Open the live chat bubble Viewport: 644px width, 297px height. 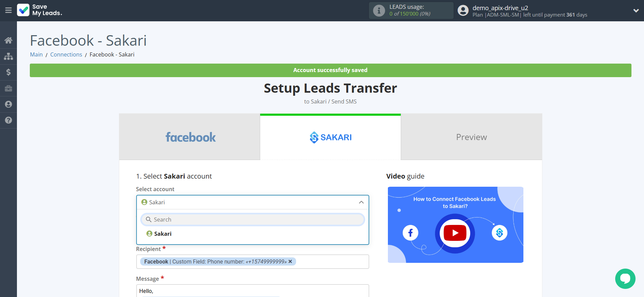[x=625, y=278]
